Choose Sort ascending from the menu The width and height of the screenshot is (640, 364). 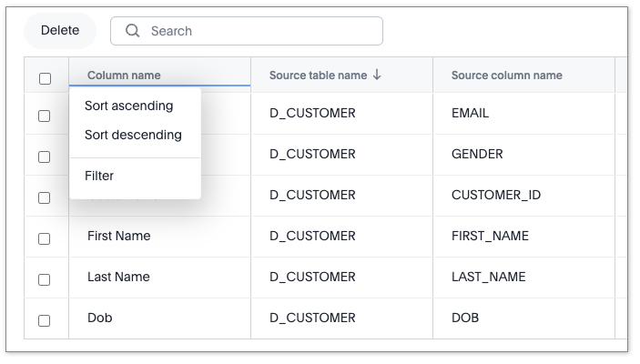[x=129, y=106]
